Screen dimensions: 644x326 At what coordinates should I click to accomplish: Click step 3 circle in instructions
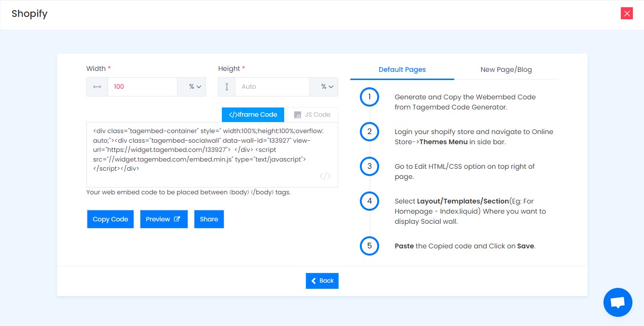(370, 166)
